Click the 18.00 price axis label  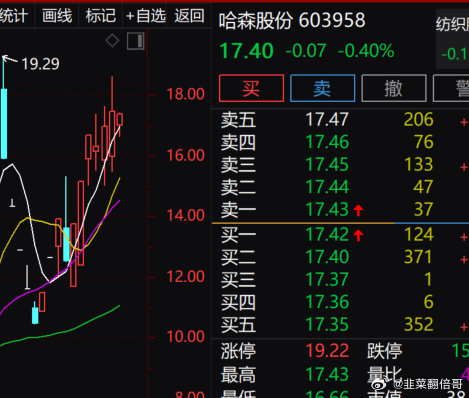[185, 94]
